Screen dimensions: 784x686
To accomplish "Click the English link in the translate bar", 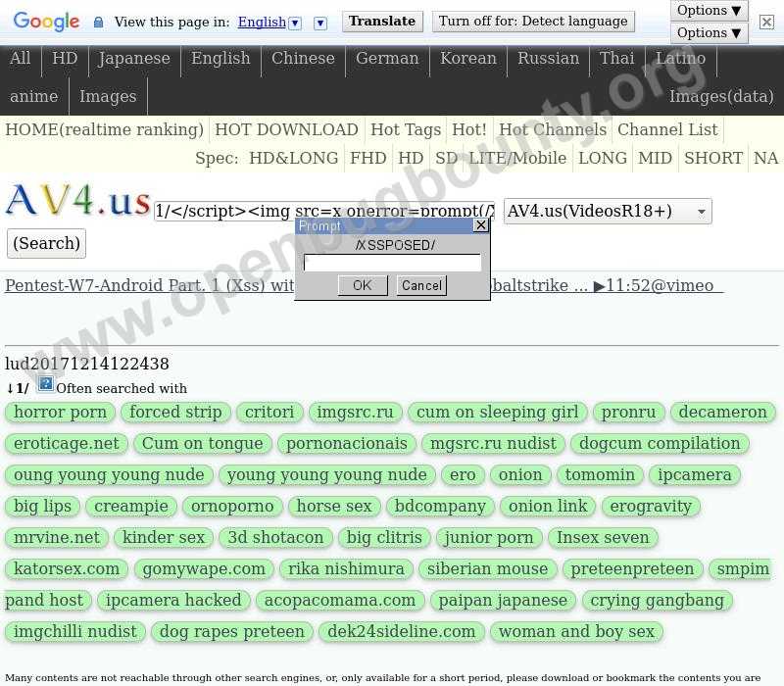I will click(262, 22).
